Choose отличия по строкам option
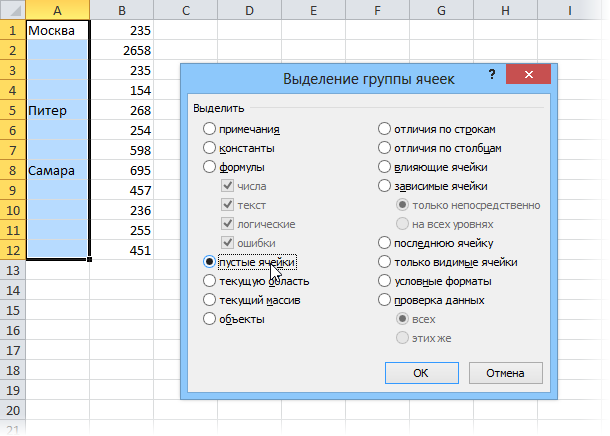The image size is (610, 436). point(385,129)
